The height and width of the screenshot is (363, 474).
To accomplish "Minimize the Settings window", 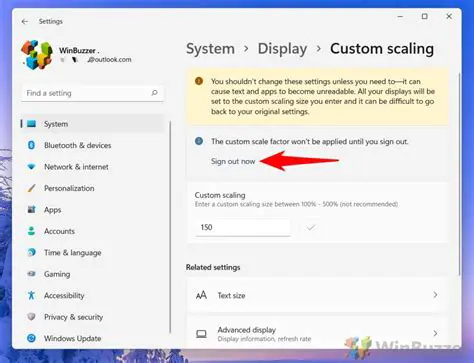I will click(x=400, y=16).
